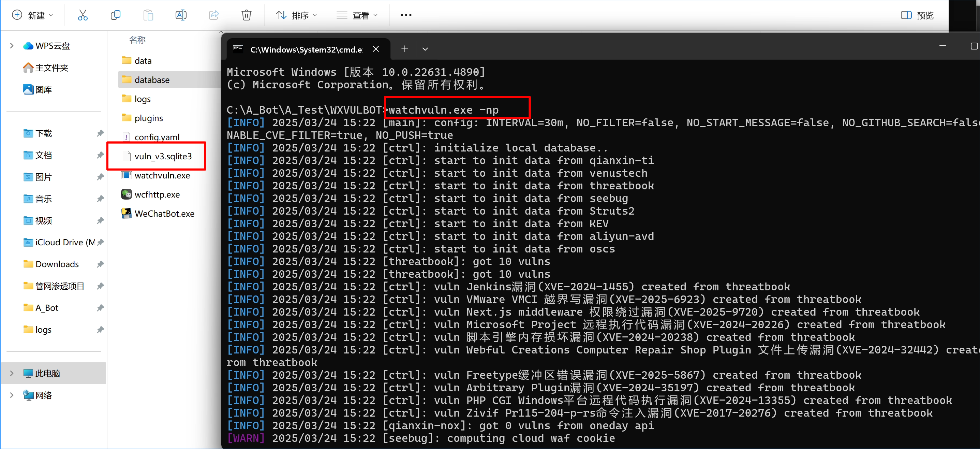Click the Rename icon in toolbar
The image size is (980, 449).
coord(181,15)
